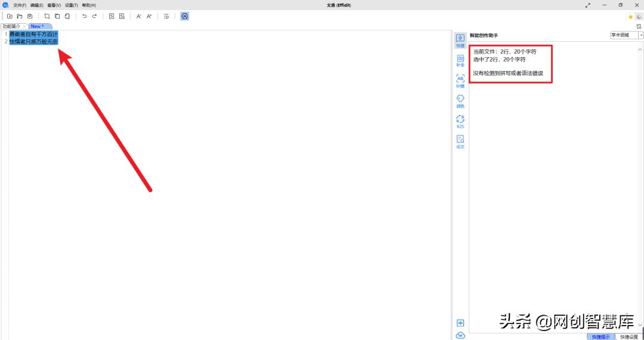
Task: Click the redo arrow icon
Action: [x=94, y=17]
